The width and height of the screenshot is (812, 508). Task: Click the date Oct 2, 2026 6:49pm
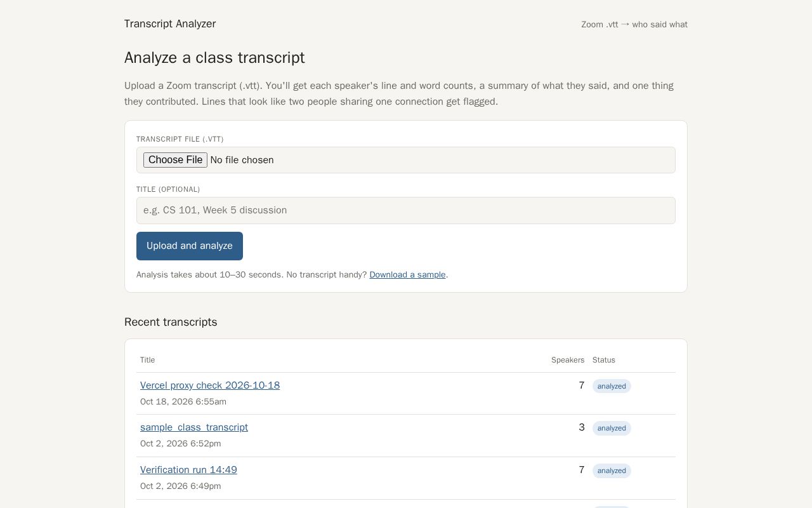tap(181, 486)
